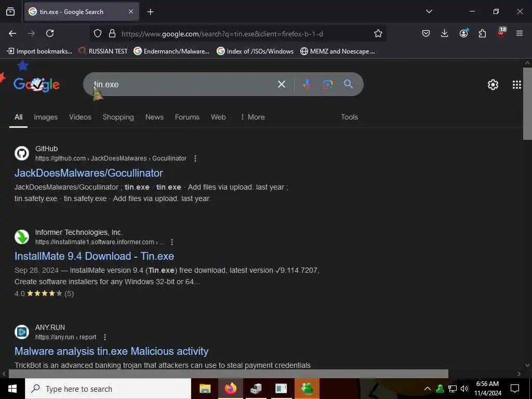Click the extension badge showing 18
Screen dimensions: 532x399
(x=501, y=32)
